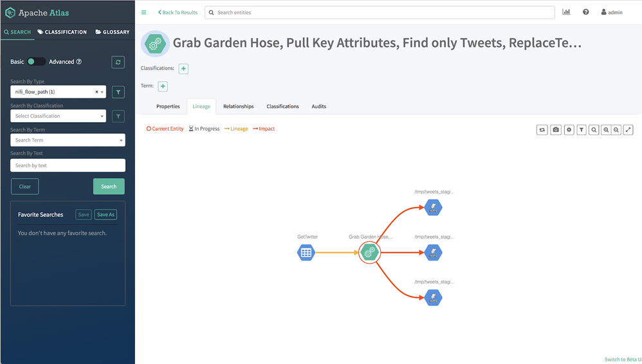Click the camera icon to export lineage
This screenshot has width=642, height=364.
pos(556,130)
